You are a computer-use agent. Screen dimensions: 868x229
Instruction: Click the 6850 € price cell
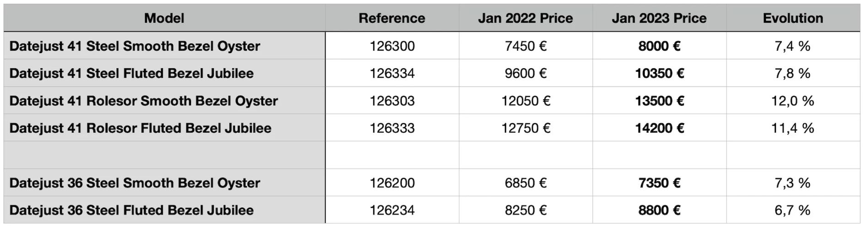525,183
